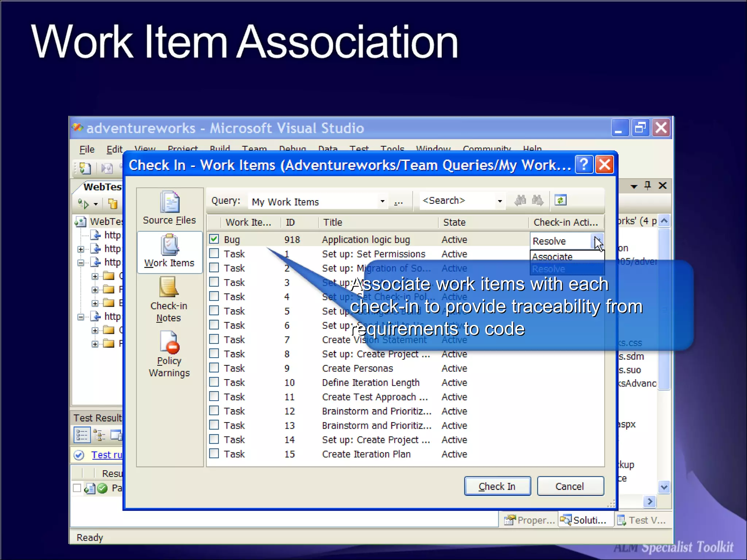This screenshot has height=560, width=747.
Task: Close the side panel with the X icon
Action: tap(663, 186)
